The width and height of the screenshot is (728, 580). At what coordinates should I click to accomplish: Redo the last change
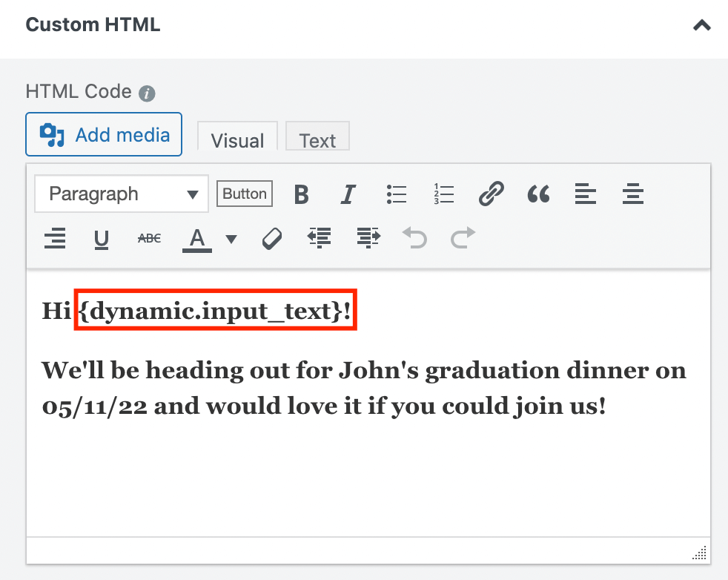pos(462,238)
